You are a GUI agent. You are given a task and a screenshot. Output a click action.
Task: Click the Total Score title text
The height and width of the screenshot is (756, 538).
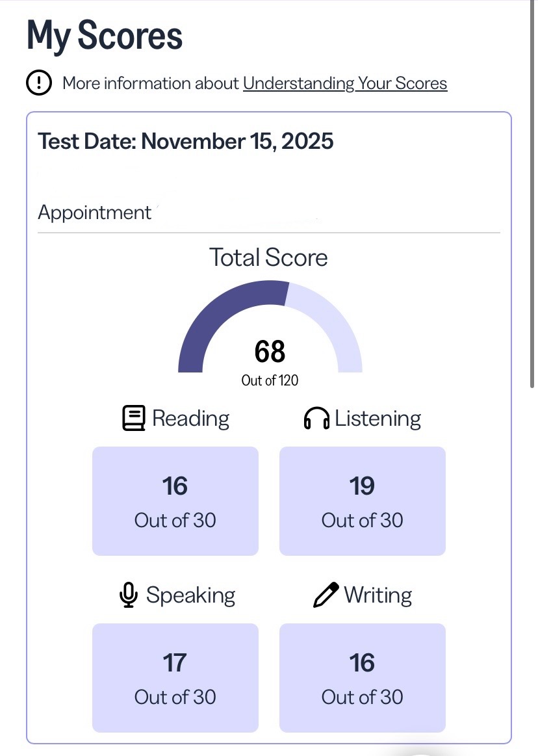click(268, 257)
